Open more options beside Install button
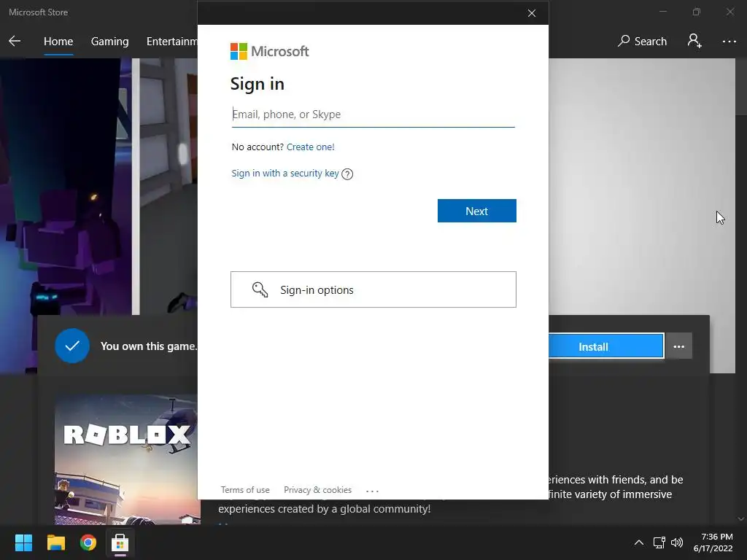Screen dimensions: 747x560 [679, 346]
